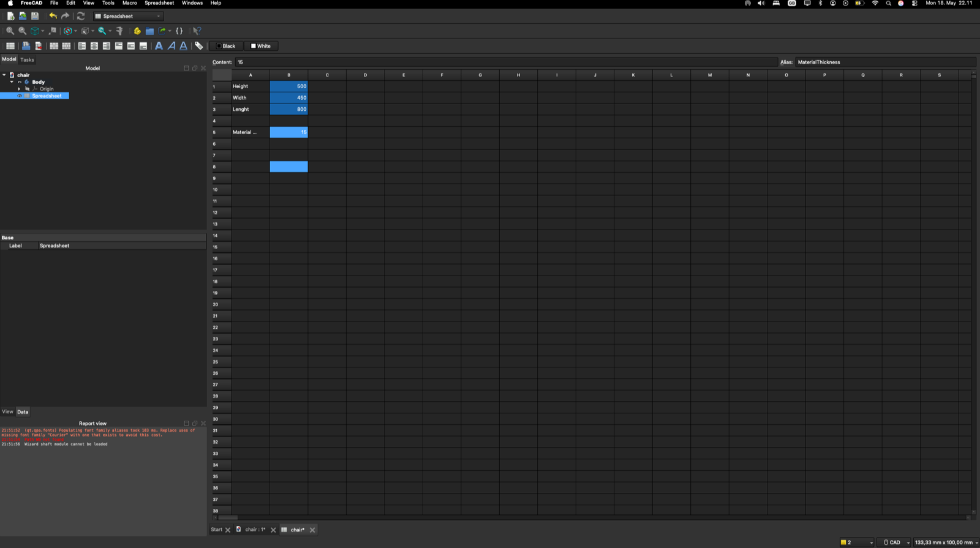The height and width of the screenshot is (548, 980).
Task: Select the Spreadsheet item in the Model tree
Action: click(x=47, y=96)
